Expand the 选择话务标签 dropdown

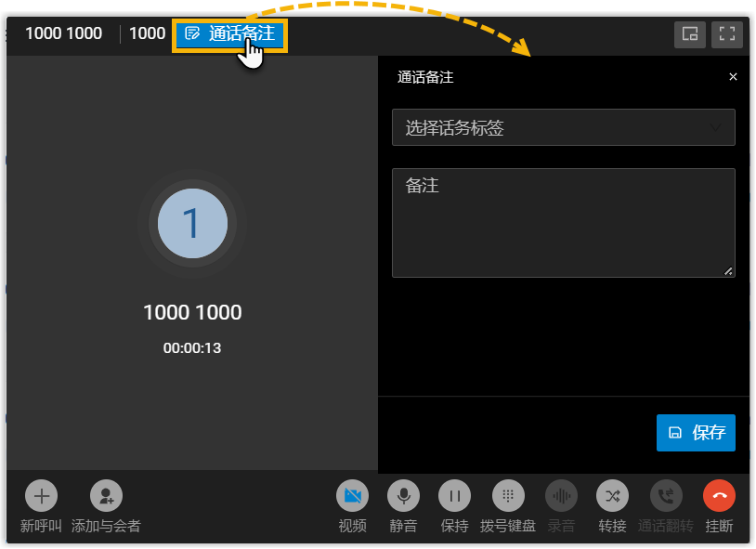point(563,128)
